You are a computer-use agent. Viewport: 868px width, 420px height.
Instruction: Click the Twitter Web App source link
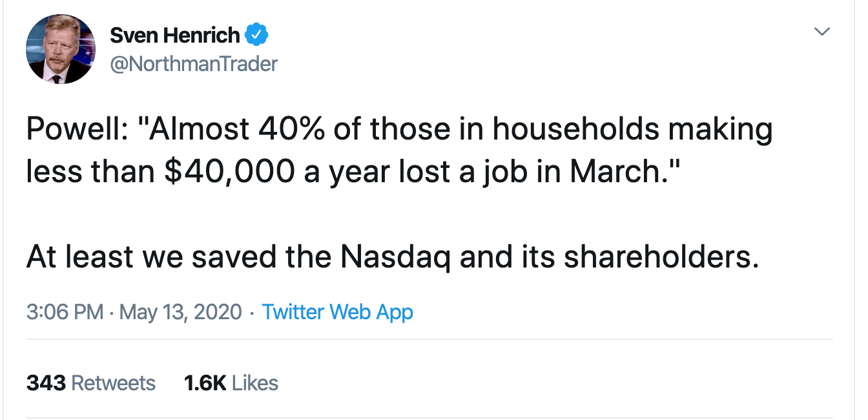pos(337,313)
